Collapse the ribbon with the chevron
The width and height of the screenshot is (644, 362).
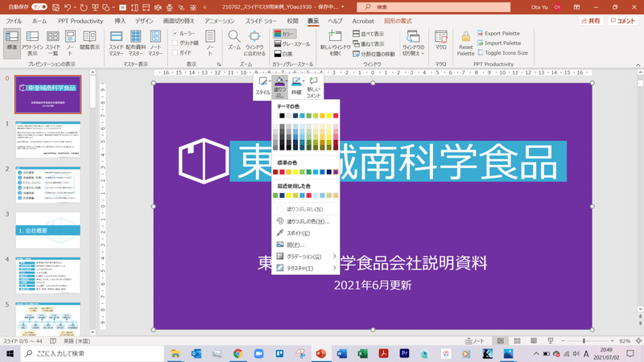click(x=638, y=65)
